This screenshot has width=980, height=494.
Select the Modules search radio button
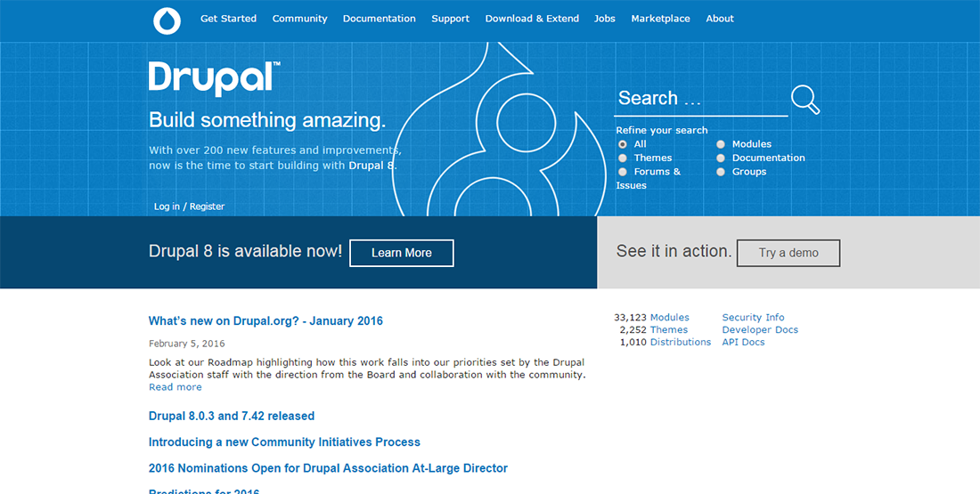point(721,144)
